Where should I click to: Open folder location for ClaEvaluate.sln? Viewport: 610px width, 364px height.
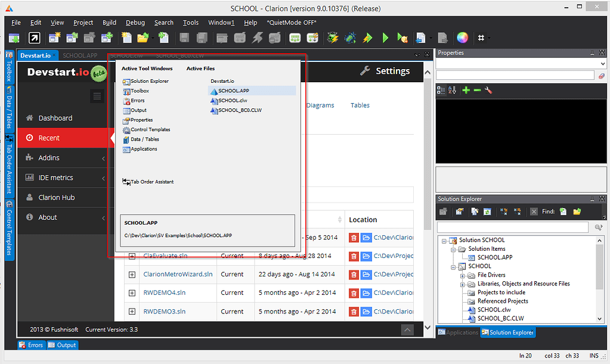(366, 256)
